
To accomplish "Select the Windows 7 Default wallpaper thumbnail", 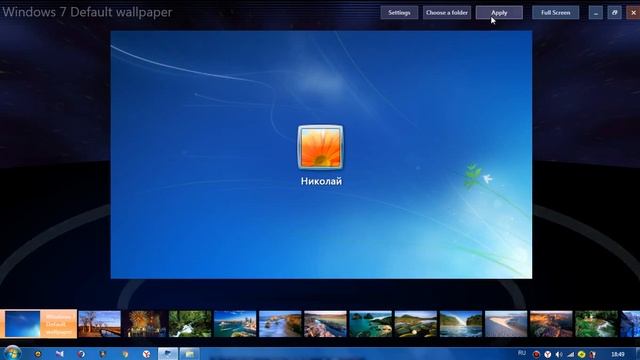I will tap(38, 324).
